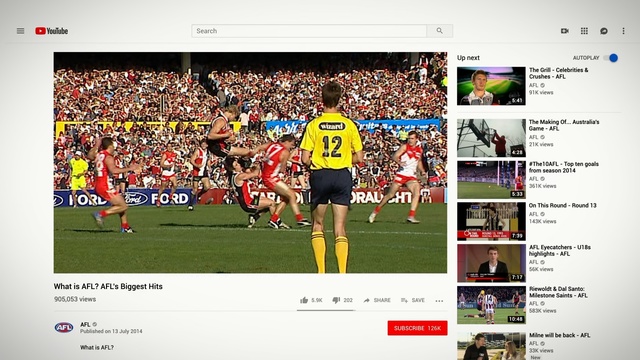Open more actions three-dot menu under video
The height and width of the screenshot is (360, 640).
(x=439, y=301)
